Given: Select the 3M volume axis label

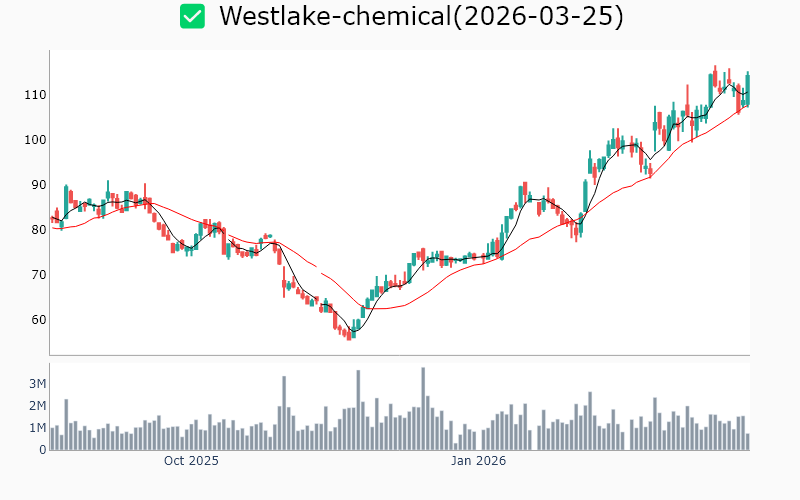Looking at the screenshot, I should click(37, 384).
